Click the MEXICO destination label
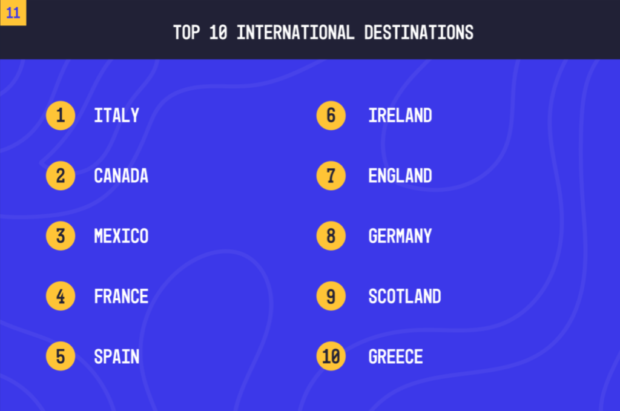The image size is (620, 411). click(x=121, y=236)
